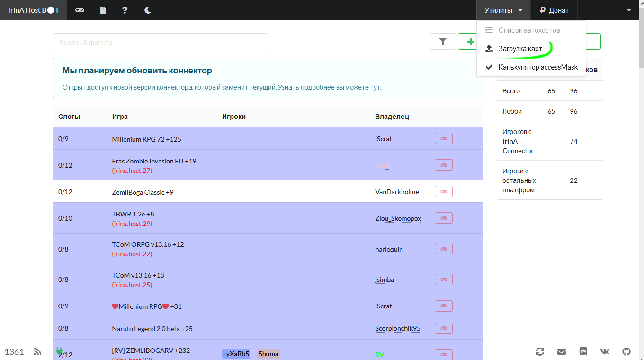644x360 pixels.
Task: Select Калькулятор accessMask from the menu
Action: [531, 67]
